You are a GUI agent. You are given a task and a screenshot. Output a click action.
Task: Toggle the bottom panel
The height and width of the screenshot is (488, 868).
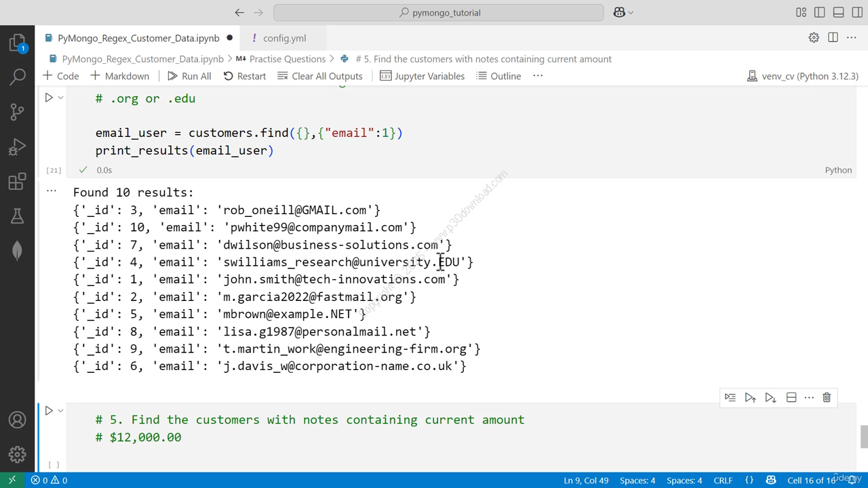pos(838,12)
